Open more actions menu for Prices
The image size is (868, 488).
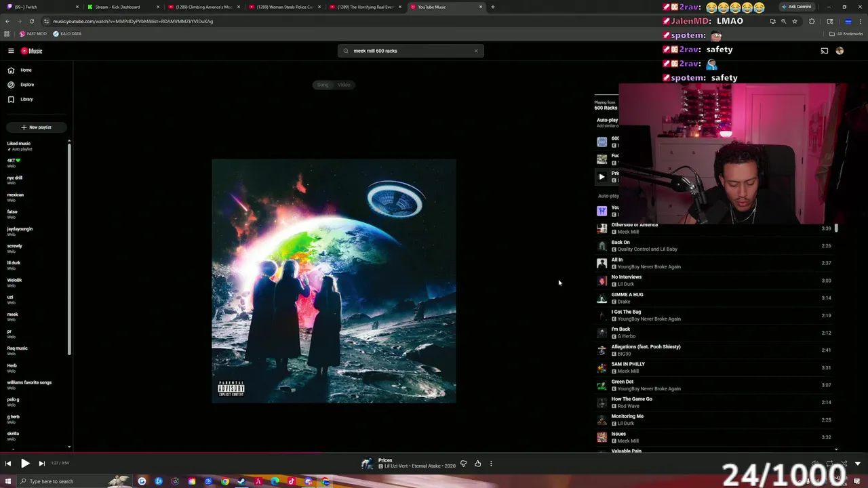pyautogui.click(x=491, y=464)
